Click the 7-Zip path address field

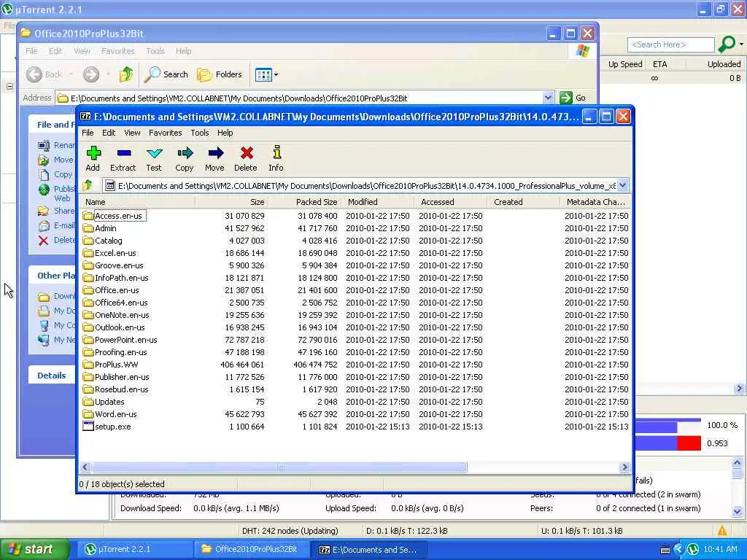pyautogui.click(x=360, y=186)
